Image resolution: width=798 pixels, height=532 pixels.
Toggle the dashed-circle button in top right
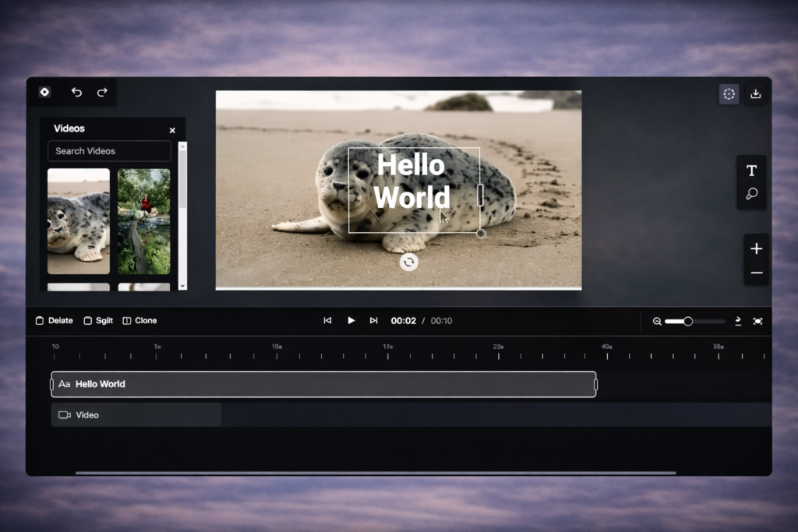[x=729, y=94]
